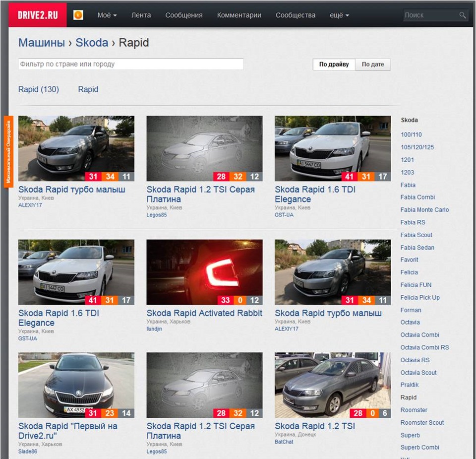Select Praktik in model list
Screen dimensions: 476x459
coord(409,385)
